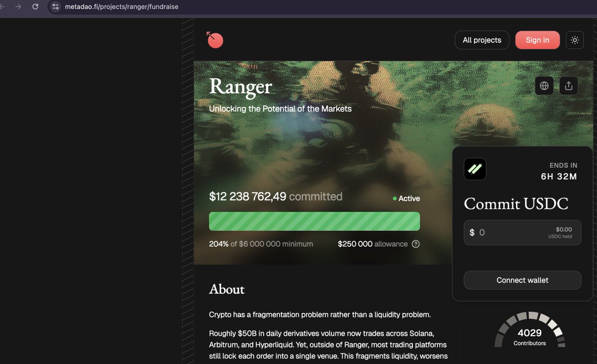Screen dimensions: 597x364
Task: Click the MetaDAO red circle logo
Action: click(215, 40)
